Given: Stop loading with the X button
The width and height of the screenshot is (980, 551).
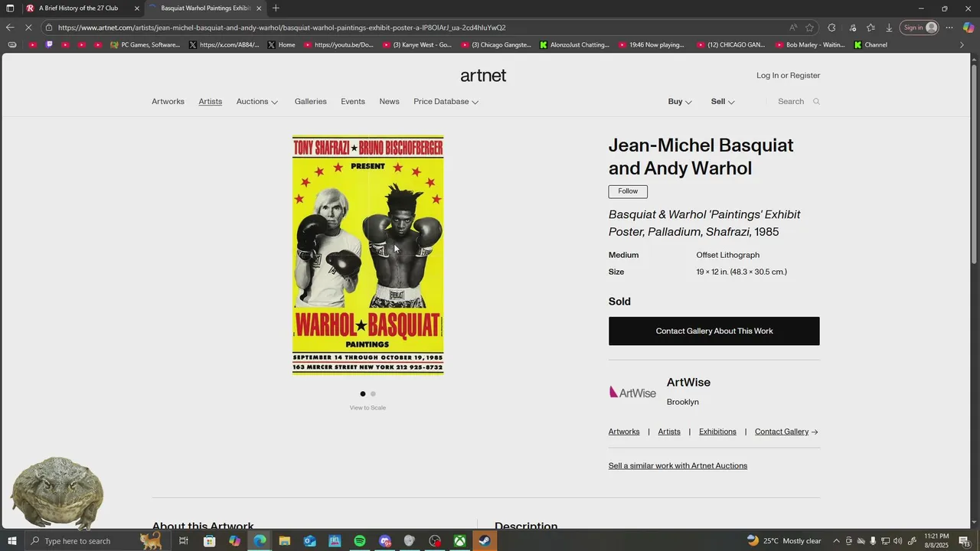Looking at the screenshot, I should pyautogui.click(x=28, y=28).
